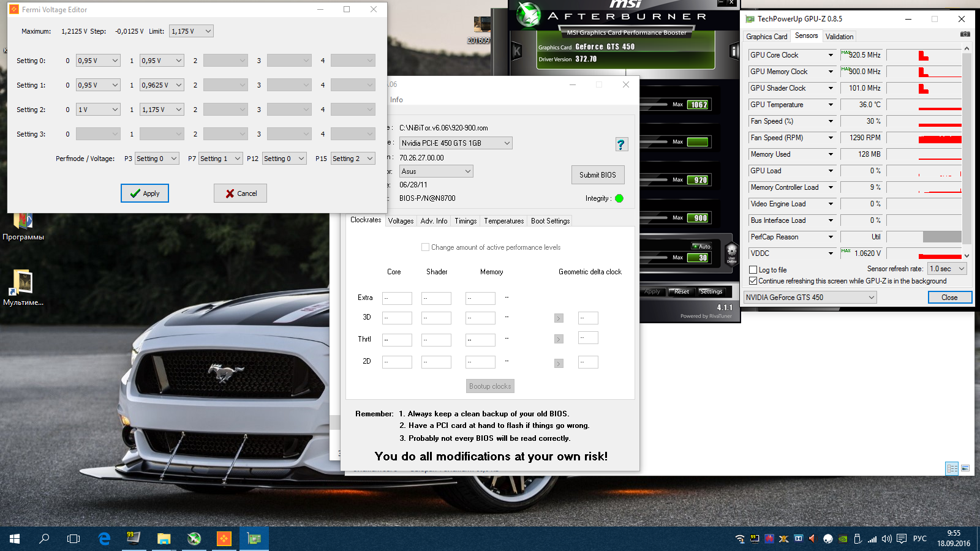Open the P3 perfmode setting dropdown

(x=157, y=159)
